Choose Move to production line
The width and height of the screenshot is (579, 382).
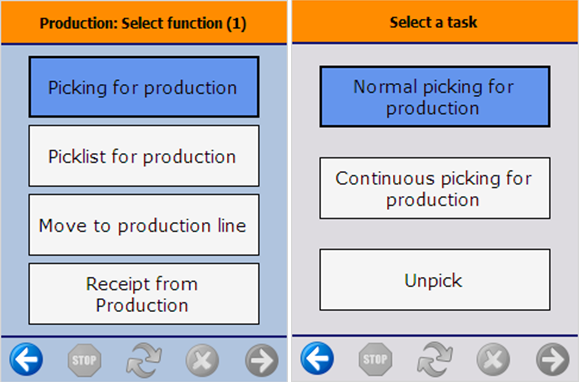[144, 225]
